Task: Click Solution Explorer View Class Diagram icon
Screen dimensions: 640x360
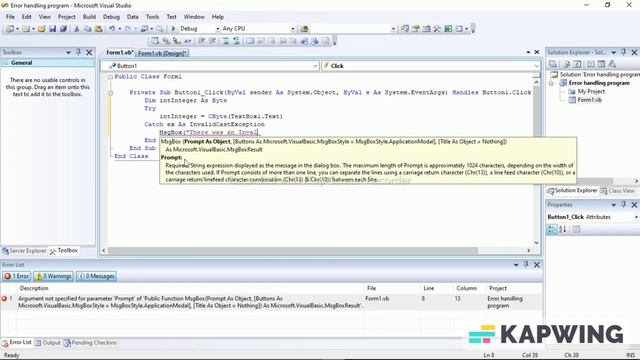Action: tap(612, 64)
